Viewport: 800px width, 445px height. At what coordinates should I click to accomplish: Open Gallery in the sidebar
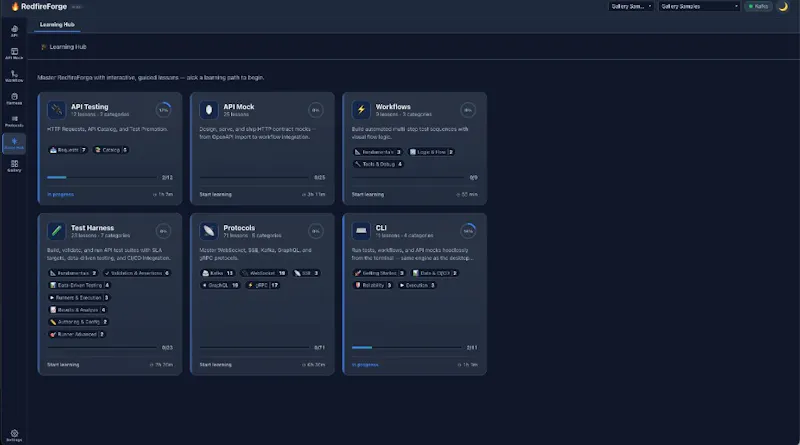pos(14,166)
